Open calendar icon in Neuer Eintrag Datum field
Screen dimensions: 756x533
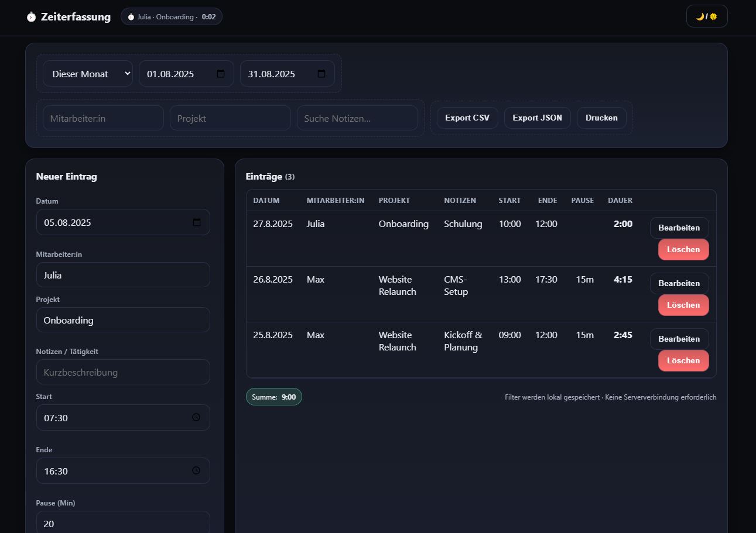tap(197, 222)
